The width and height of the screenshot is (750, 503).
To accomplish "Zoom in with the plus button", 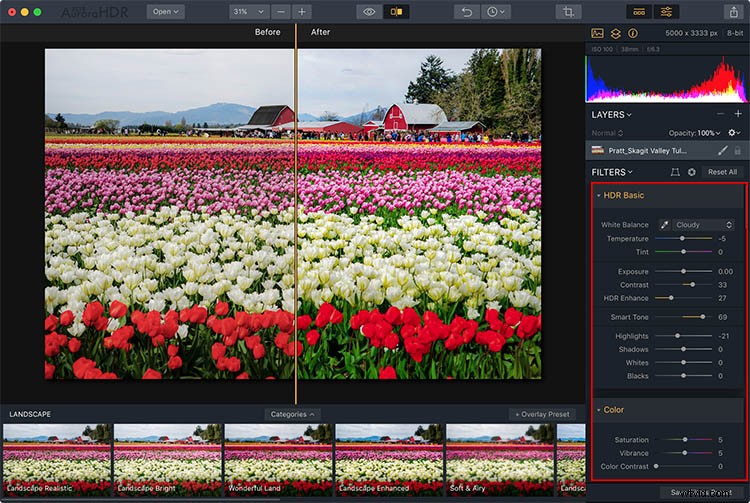I will coord(302,11).
